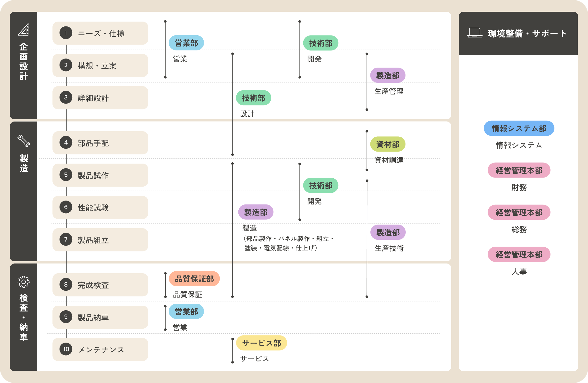Click the 営業部 tag next to 製品納車
This screenshot has height=383, width=588.
click(186, 312)
